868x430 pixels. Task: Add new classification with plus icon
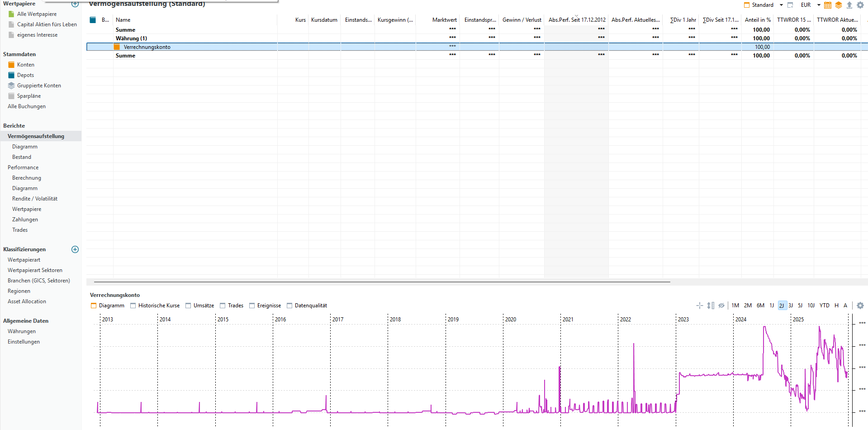coord(75,249)
